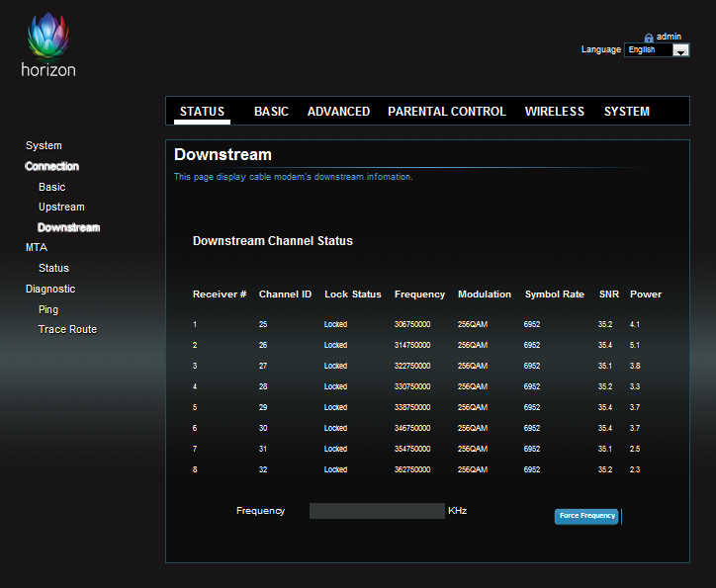Click the Downstream page title
Screen dimensions: 716x588
(223, 154)
